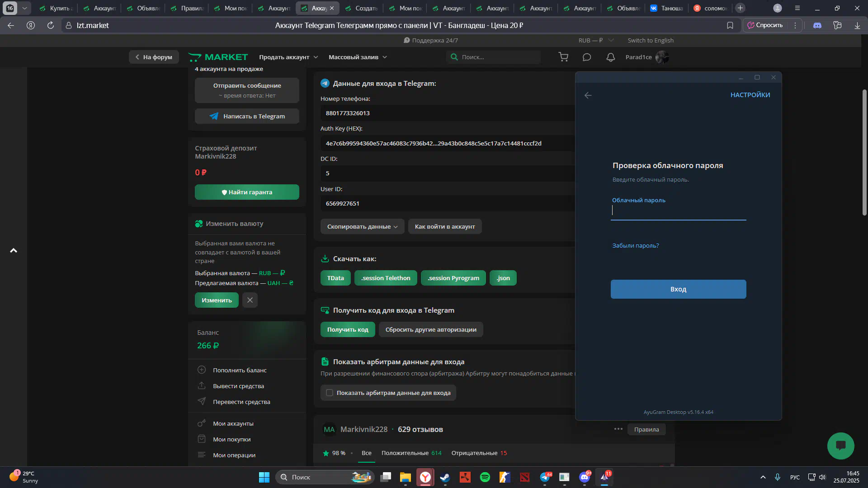Open the Discord extension icon

pyautogui.click(x=817, y=25)
